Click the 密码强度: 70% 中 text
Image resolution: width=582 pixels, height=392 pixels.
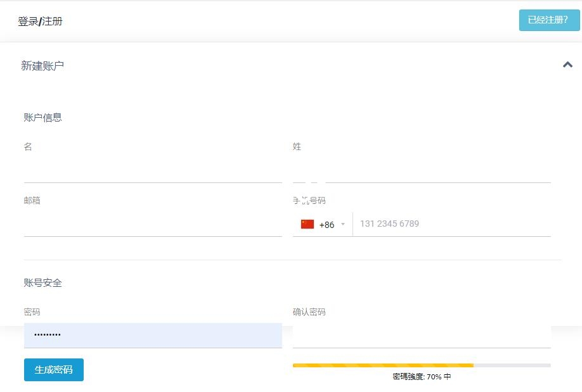pyautogui.click(x=422, y=376)
